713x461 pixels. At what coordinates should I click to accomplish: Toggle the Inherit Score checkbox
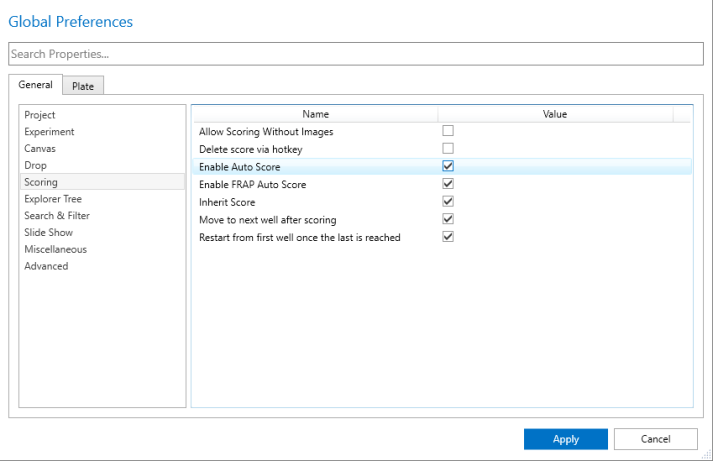click(x=448, y=201)
